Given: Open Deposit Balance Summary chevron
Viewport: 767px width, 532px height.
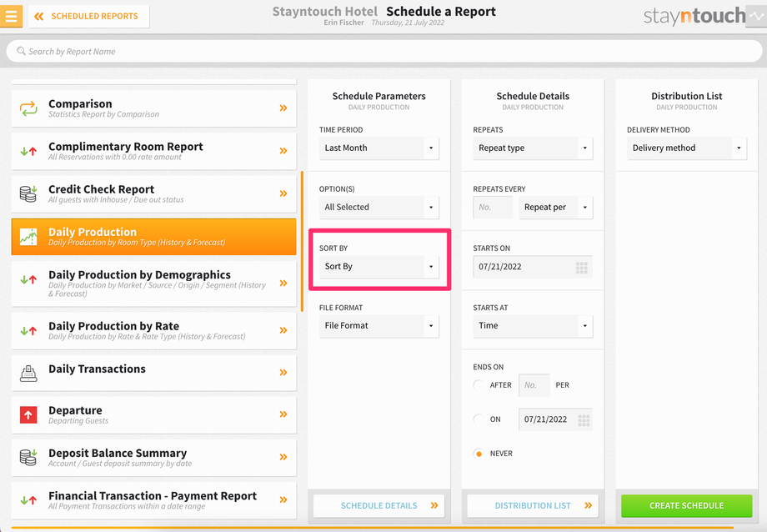Looking at the screenshot, I should [x=283, y=457].
